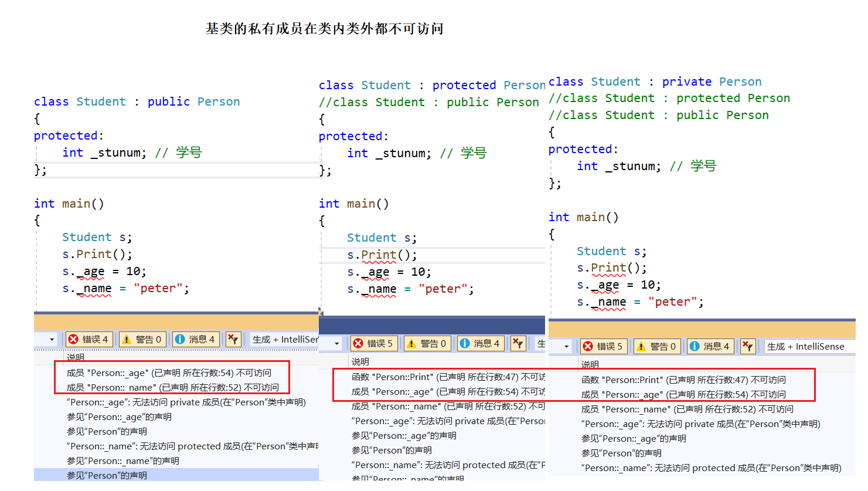The height and width of the screenshot is (491, 868).
Task: Click s._age = 10; in the protected Person code
Action: click(389, 272)
